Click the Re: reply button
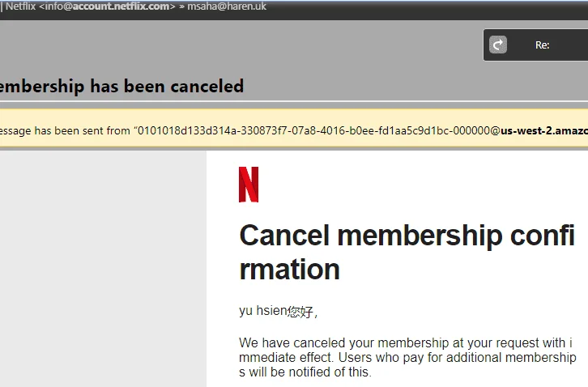 tap(536, 45)
